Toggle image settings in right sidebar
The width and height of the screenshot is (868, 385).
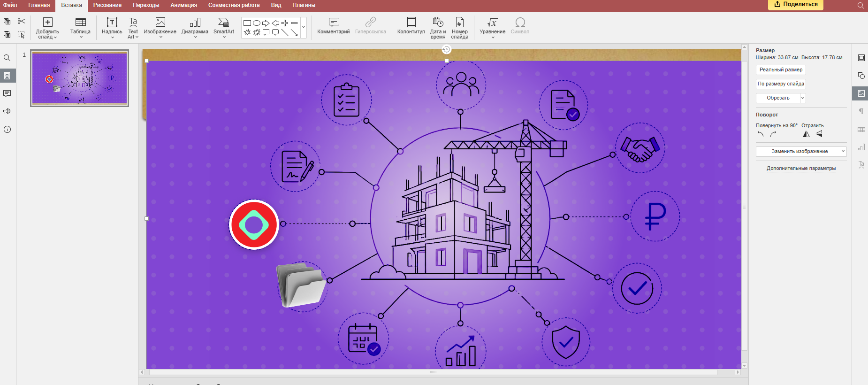[861, 93]
